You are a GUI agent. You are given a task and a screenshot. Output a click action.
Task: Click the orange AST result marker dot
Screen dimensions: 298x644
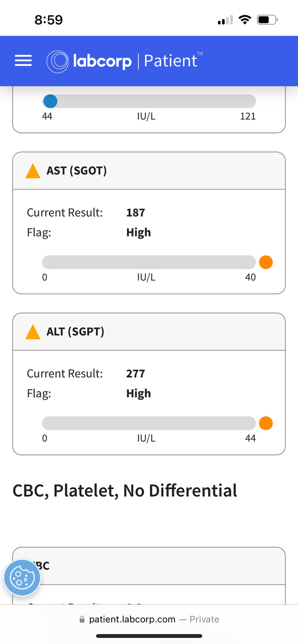pyautogui.click(x=266, y=262)
